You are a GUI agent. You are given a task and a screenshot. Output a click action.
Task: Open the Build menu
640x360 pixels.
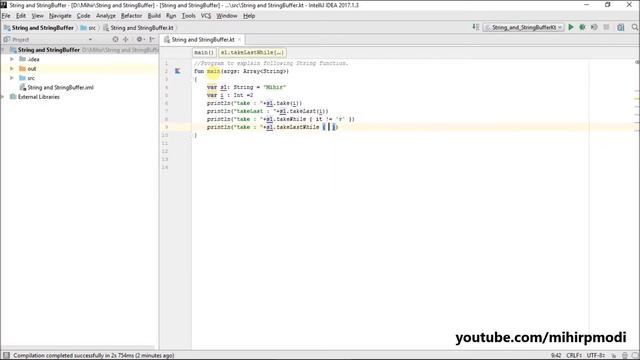(x=154, y=16)
